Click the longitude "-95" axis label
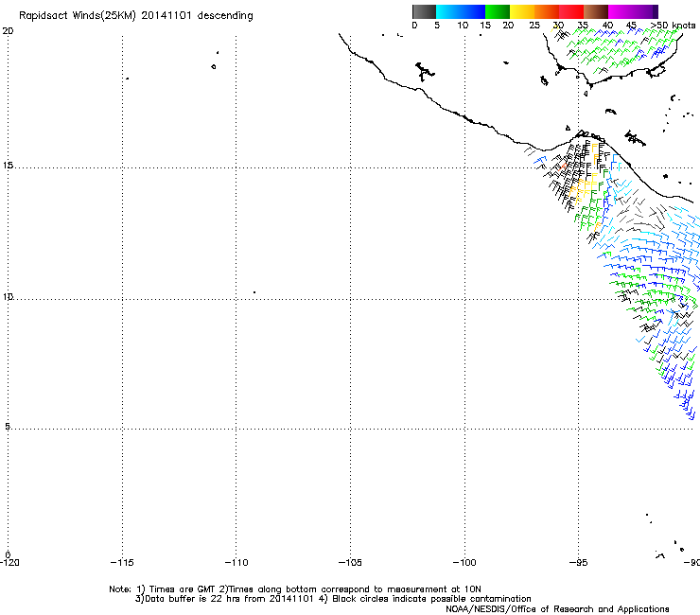 tap(579, 562)
